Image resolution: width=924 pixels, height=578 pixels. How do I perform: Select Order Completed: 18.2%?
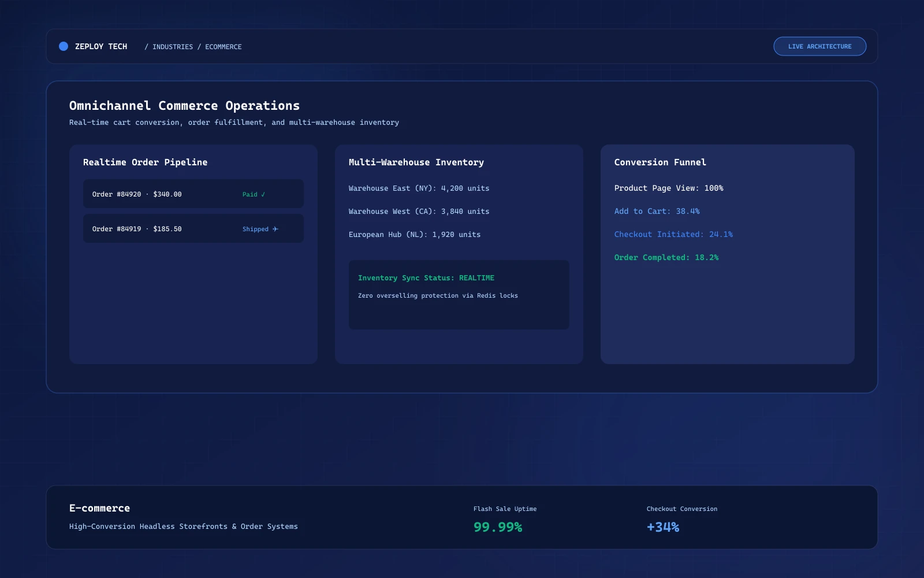[x=666, y=258]
